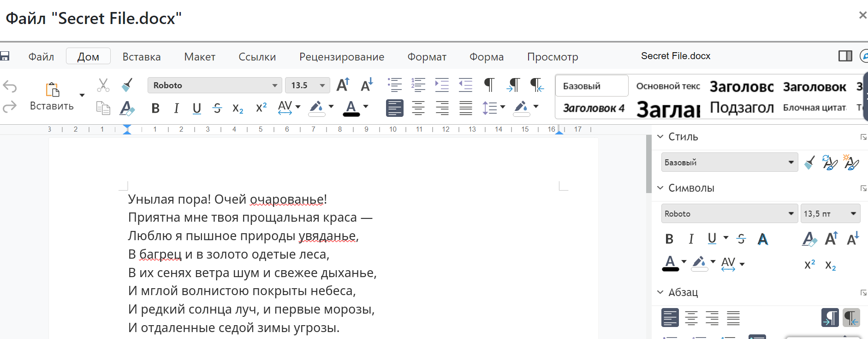
Task: Click Increase font size icon in toolbar
Action: (x=343, y=85)
